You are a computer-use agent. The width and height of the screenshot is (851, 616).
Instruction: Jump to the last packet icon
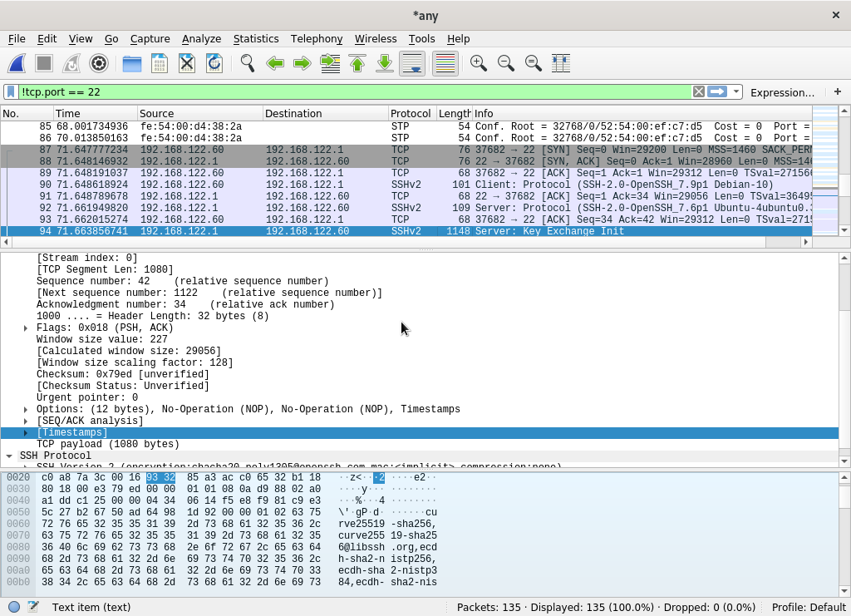384,63
